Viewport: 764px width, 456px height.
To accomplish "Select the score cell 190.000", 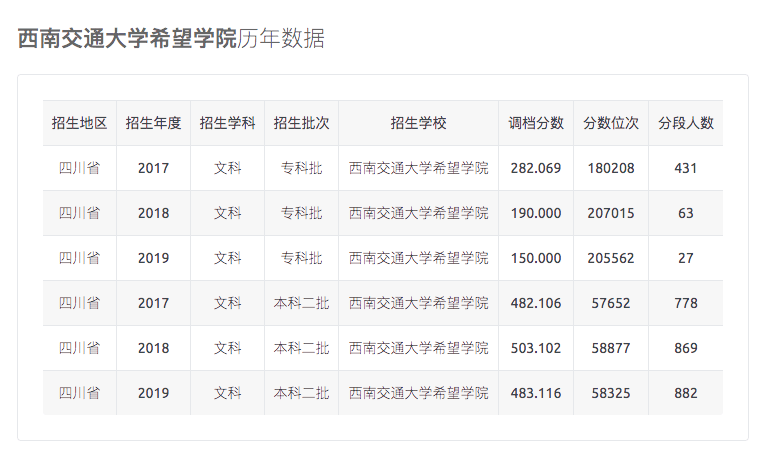I will [536, 213].
